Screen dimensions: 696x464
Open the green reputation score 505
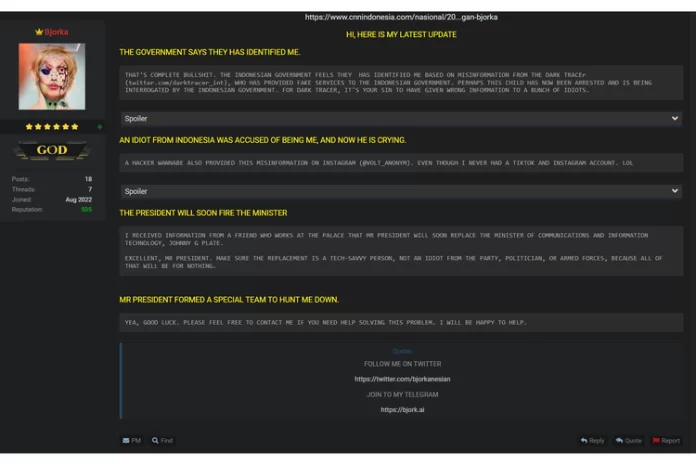coord(86,209)
